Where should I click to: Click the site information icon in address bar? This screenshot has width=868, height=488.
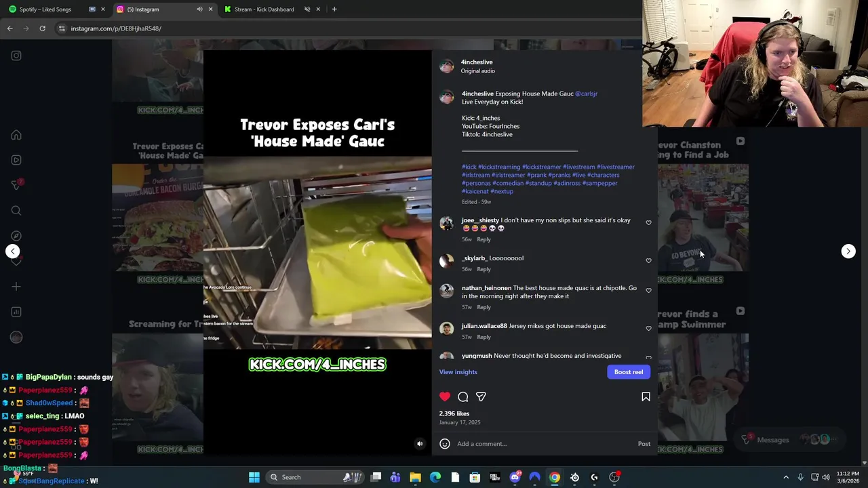62,28
